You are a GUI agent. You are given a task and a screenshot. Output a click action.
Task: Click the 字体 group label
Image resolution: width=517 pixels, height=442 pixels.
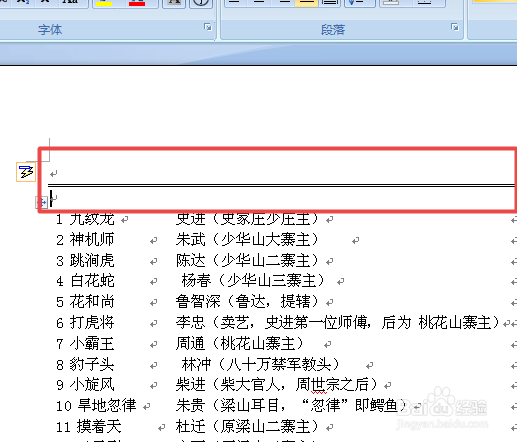[x=50, y=30]
